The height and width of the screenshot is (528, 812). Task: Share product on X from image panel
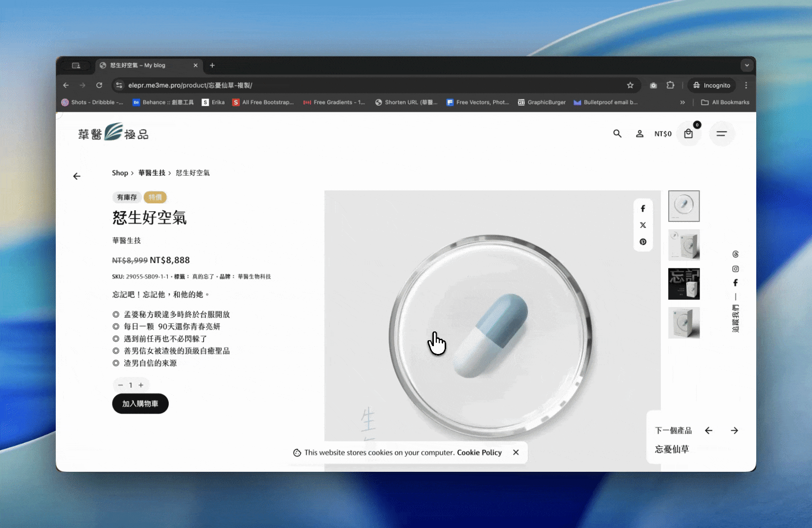[x=643, y=225]
